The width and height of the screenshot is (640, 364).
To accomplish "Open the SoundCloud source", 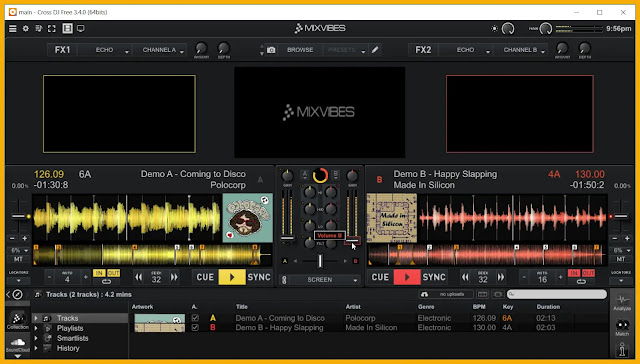I will 18,344.
